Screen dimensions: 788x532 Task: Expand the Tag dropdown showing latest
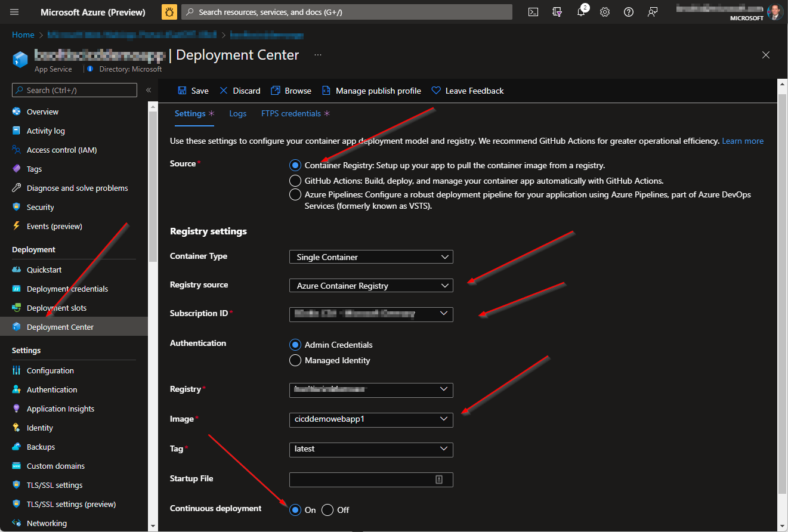pos(370,449)
